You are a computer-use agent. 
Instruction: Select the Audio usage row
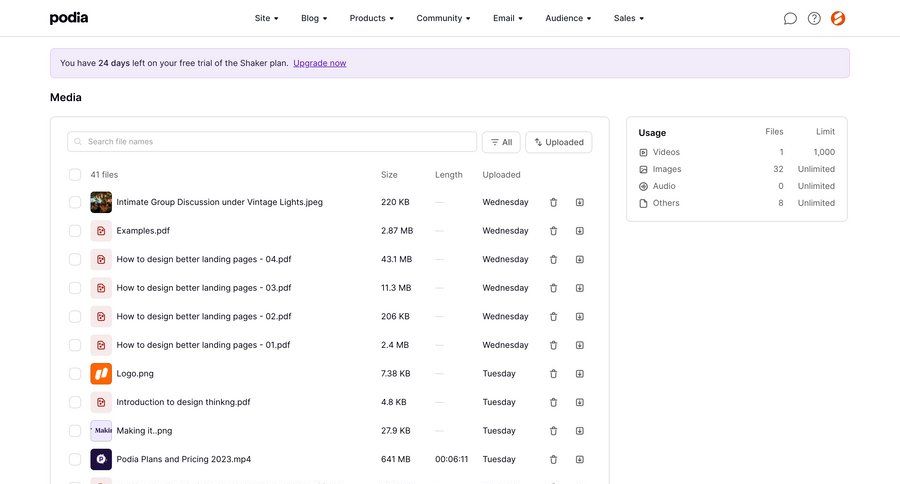click(736, 186)
